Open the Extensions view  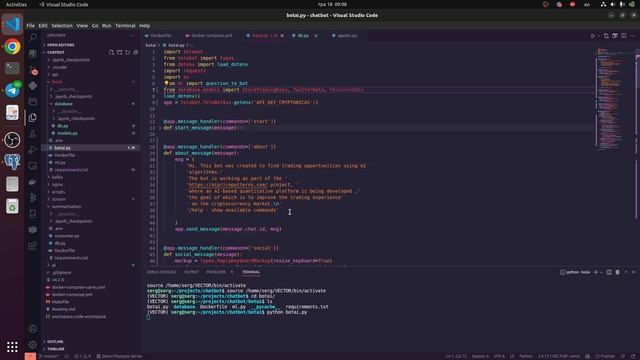(x=33, y=246)
